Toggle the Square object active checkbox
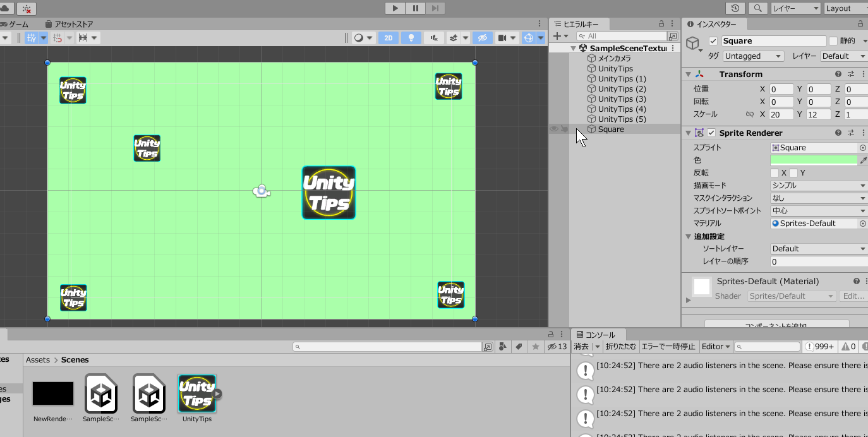The width and height of the screenshot is (868, 437). 713,41
